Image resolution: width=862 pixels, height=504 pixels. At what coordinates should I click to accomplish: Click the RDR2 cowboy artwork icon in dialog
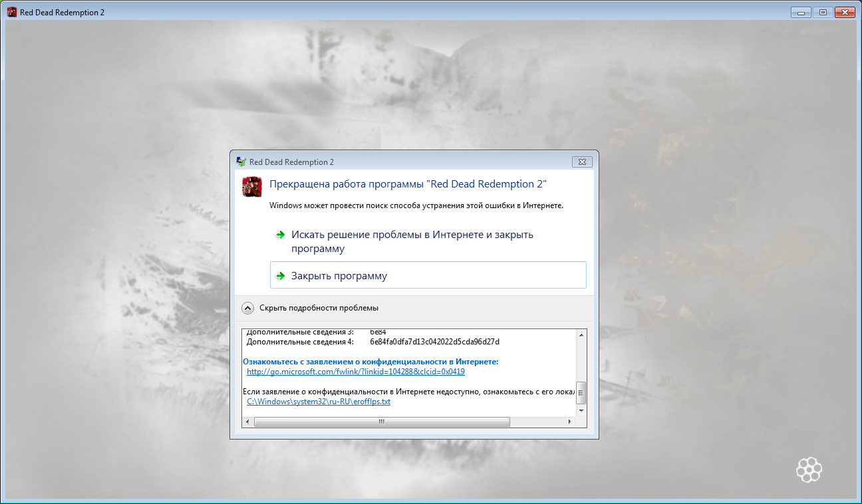point(251,187)
